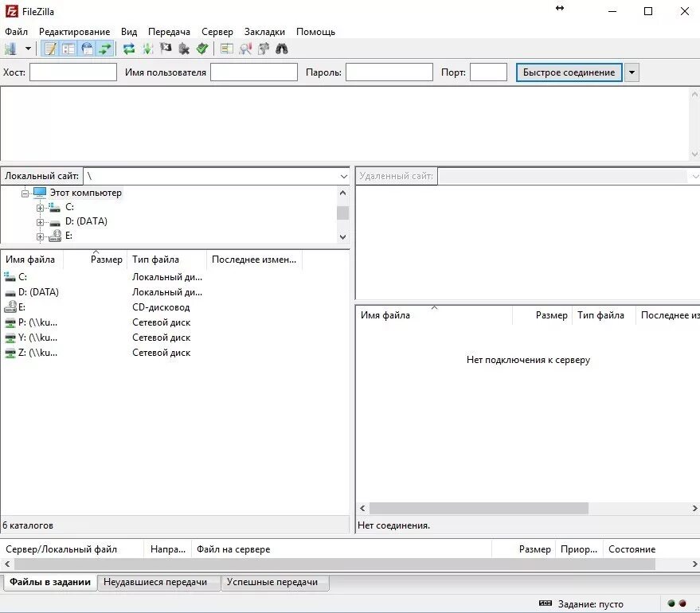700x613 pixels.
Task: Disconnect from the server
Action: click(x=184, y=49)
